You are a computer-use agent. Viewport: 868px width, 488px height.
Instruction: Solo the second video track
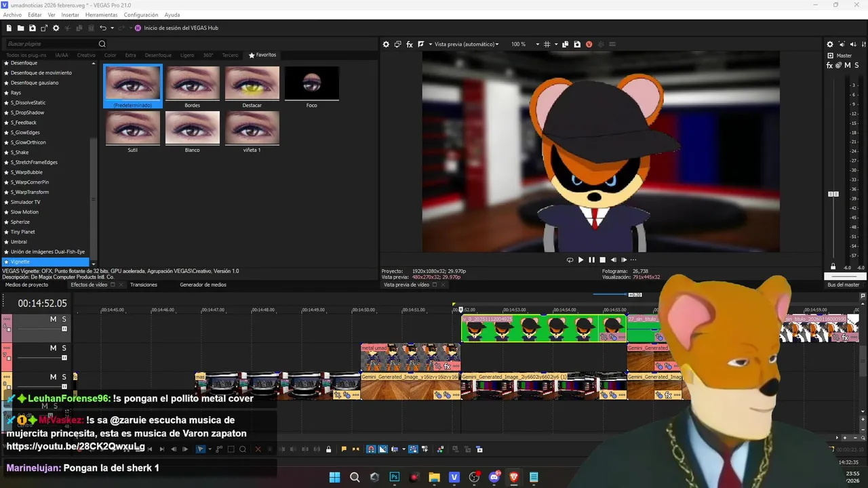coord(64,348)
